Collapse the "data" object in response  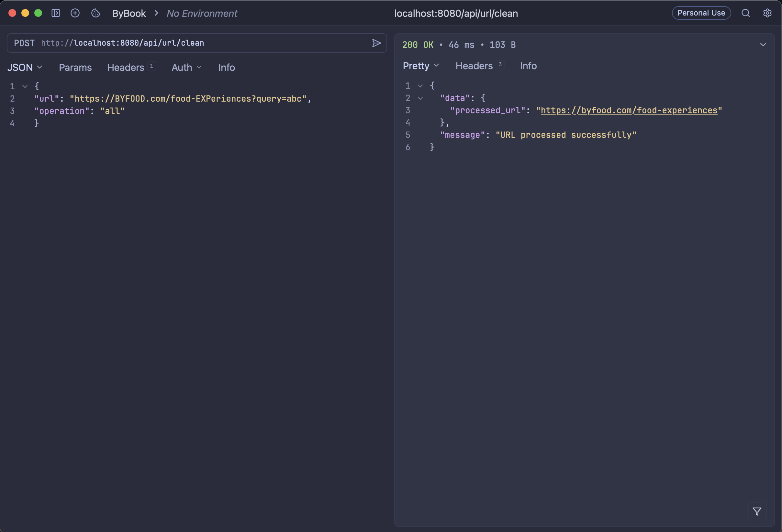pyautogui.click(x=420, y=98)
